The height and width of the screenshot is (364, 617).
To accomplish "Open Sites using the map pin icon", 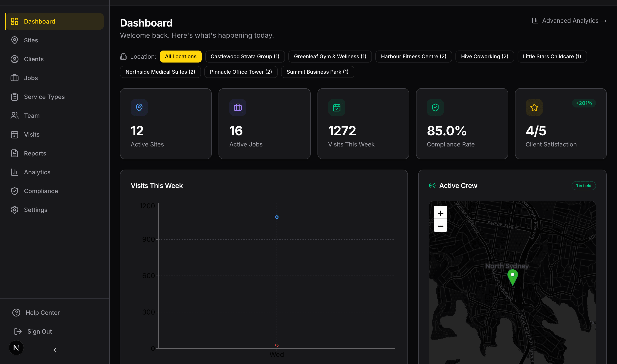I will coord(15,40).
